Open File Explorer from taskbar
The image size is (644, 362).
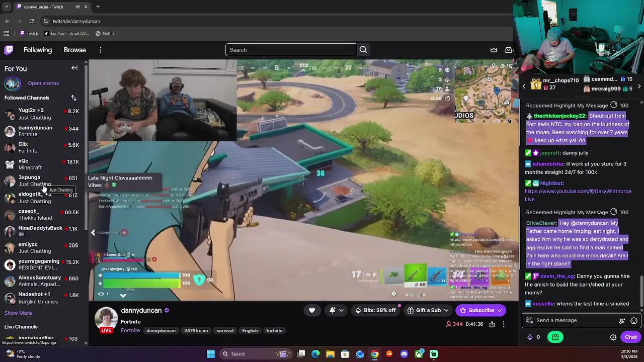click(330, 354)
